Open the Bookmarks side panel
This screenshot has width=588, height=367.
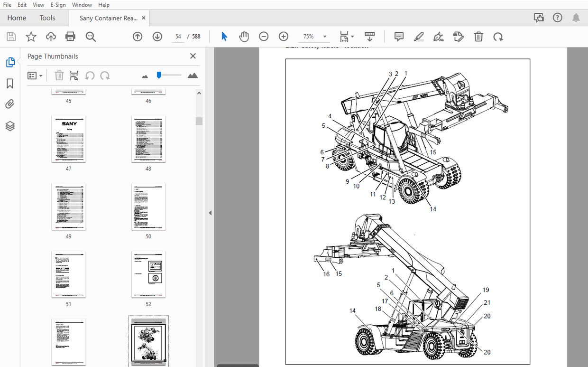[10, 84]
